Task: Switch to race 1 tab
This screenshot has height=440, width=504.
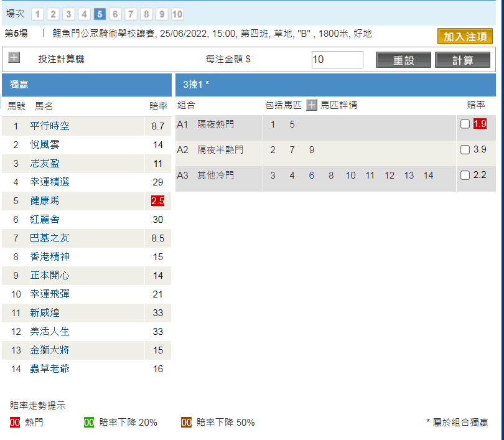Action: [37, 14]
